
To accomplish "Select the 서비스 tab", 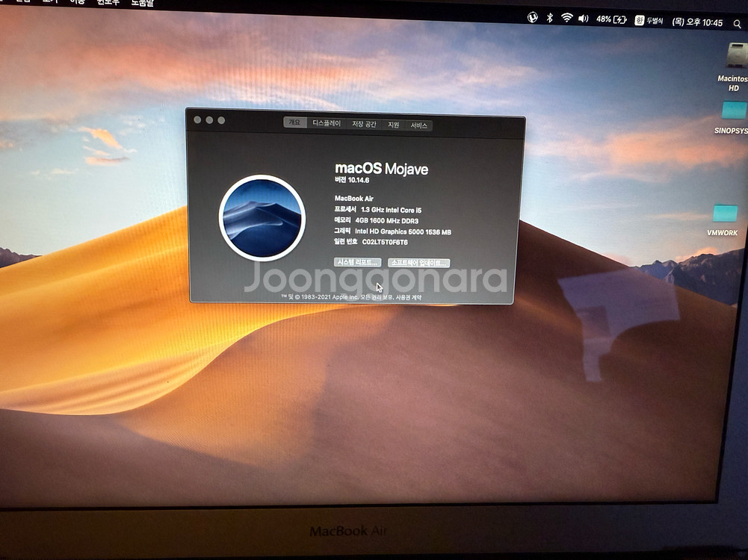I will (419, 125).
